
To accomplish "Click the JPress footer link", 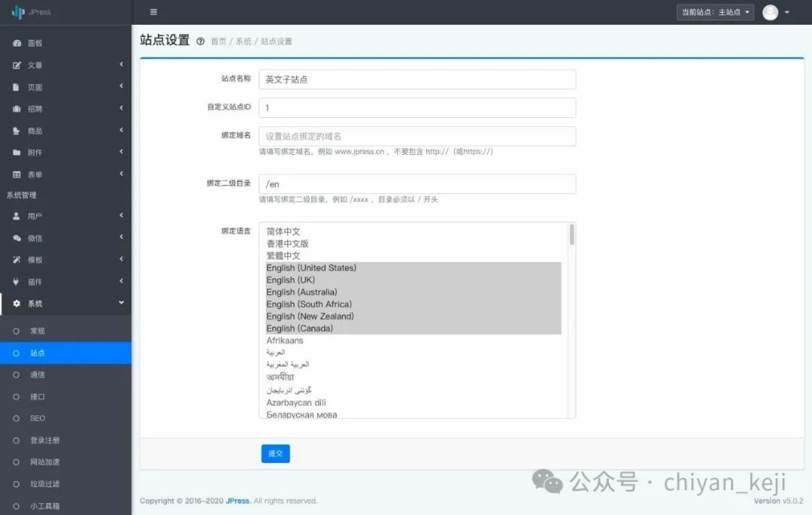I will [x=238, y=501].
